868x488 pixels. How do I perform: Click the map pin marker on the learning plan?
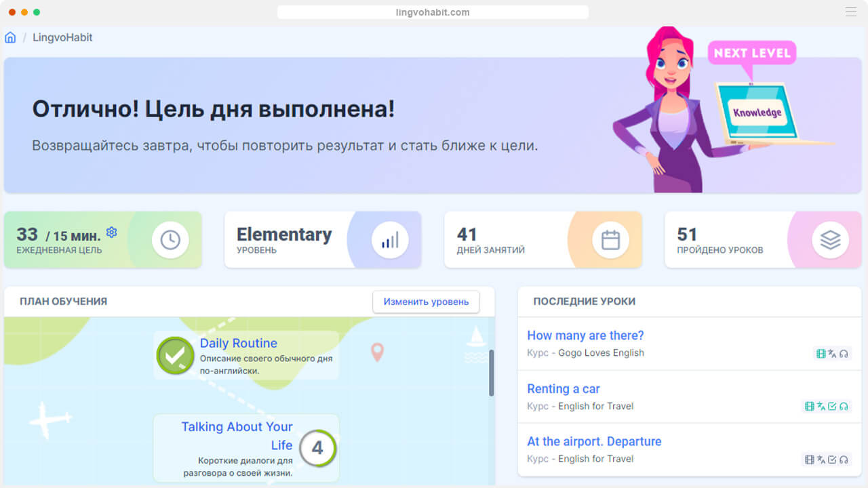377,352
